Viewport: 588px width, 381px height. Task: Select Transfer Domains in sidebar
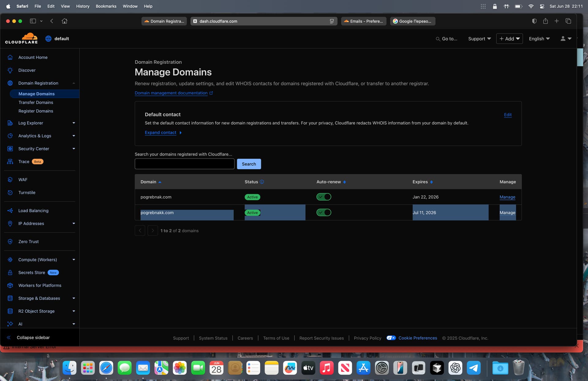point(36,102)
